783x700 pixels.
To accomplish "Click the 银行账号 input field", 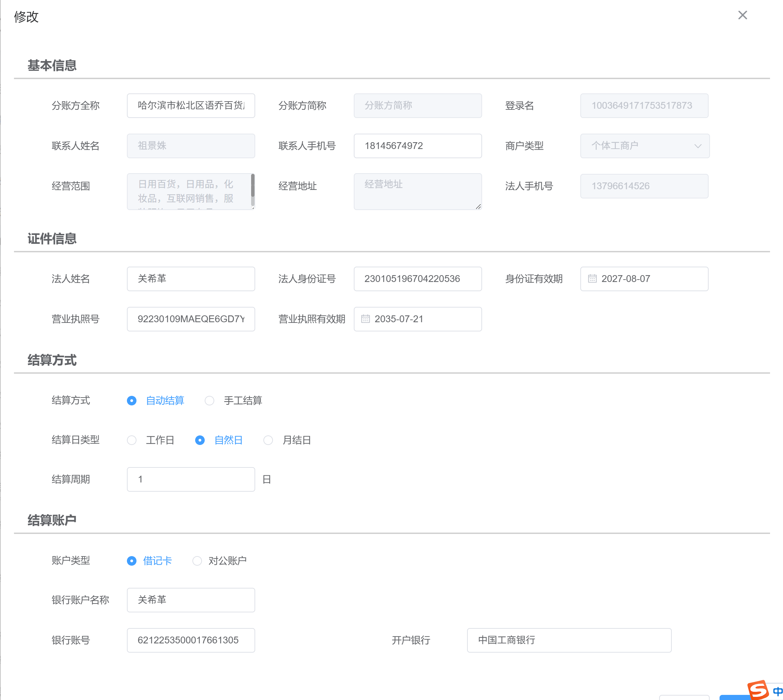I will 191,640.
